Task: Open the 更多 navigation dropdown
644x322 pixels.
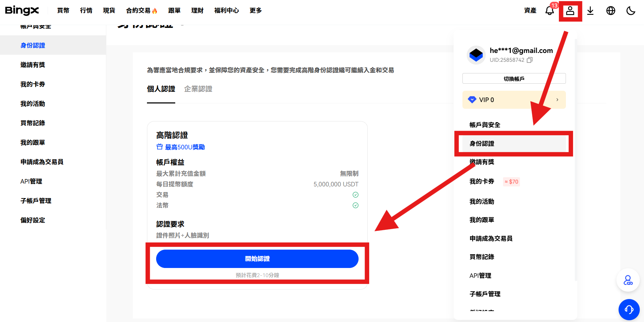Action: pyautogui.click(x=255, y=11)
